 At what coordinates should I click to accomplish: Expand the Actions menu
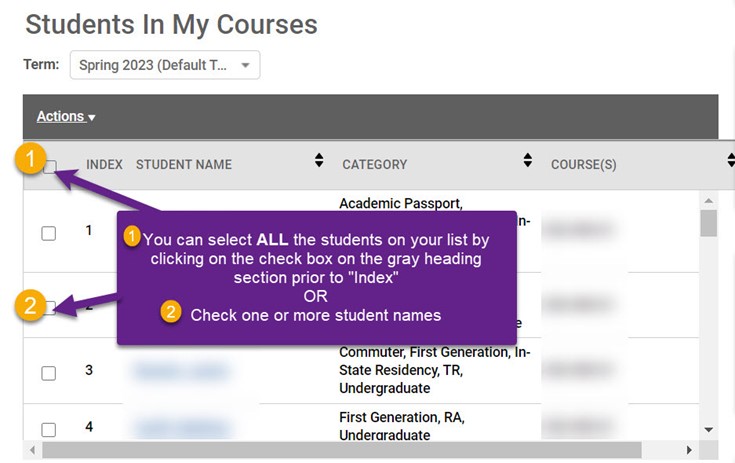coord(66,117)
